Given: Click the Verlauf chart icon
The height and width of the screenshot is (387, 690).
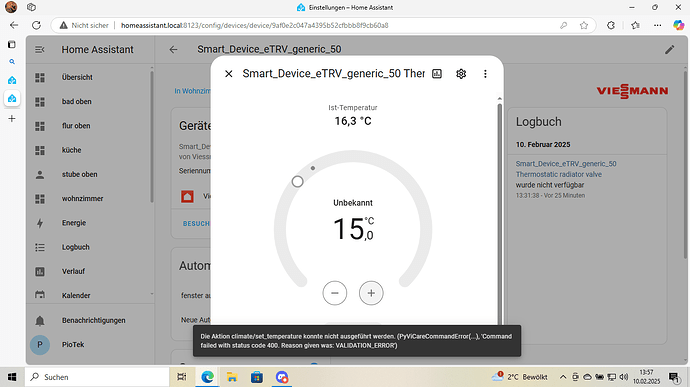Looking at the screenshot, I should pos(40,271).
